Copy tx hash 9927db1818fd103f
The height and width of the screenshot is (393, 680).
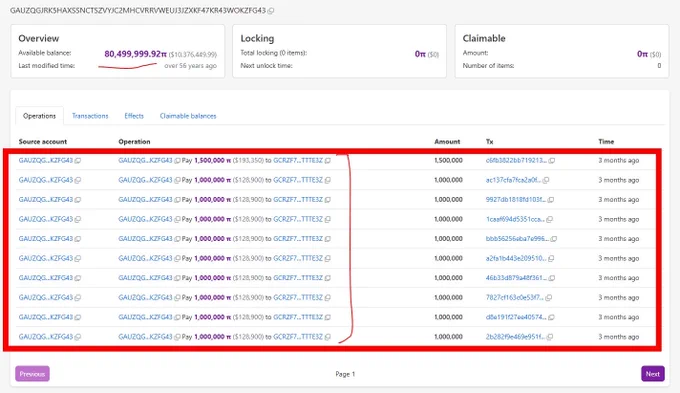point(550,200)
